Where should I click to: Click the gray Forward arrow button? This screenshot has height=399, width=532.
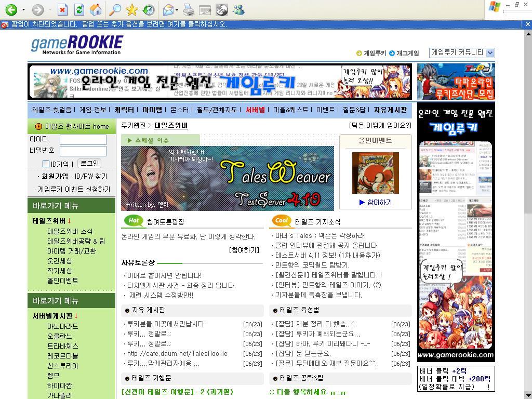pos(37,10)
